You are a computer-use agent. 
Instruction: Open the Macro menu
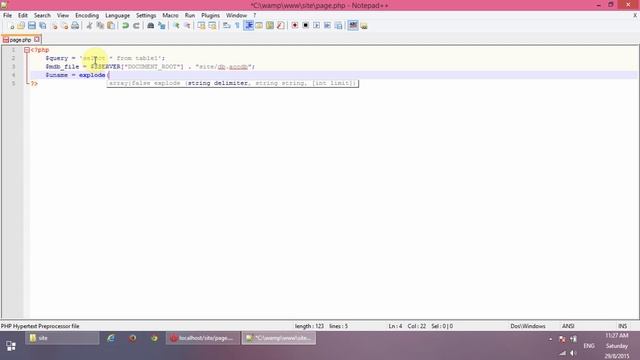click(170, 15)
